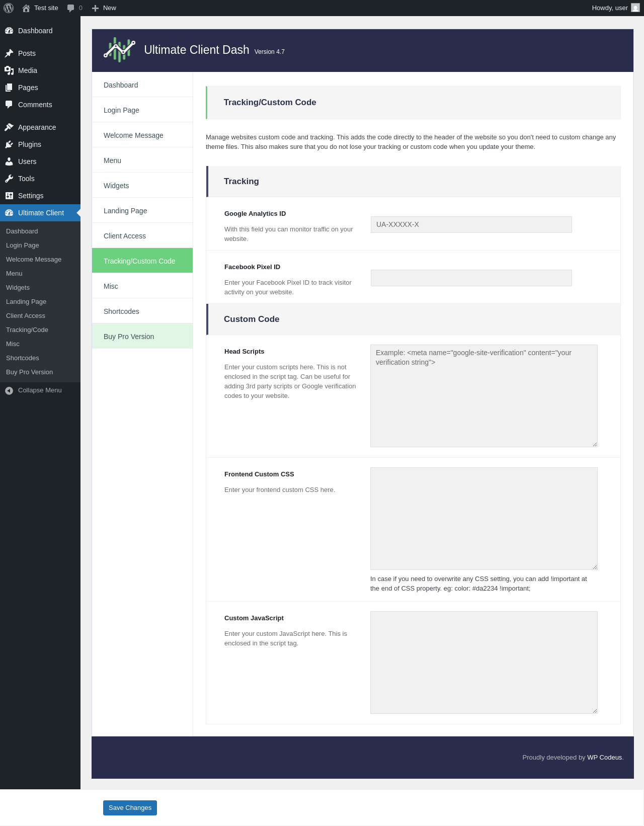Open Misc in sidebar submenu

pos(40,344)
